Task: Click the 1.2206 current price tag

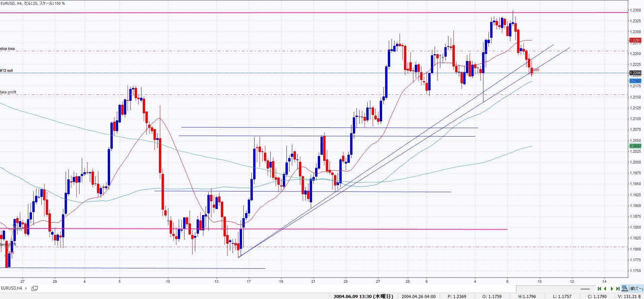Action: click(635, 73)
